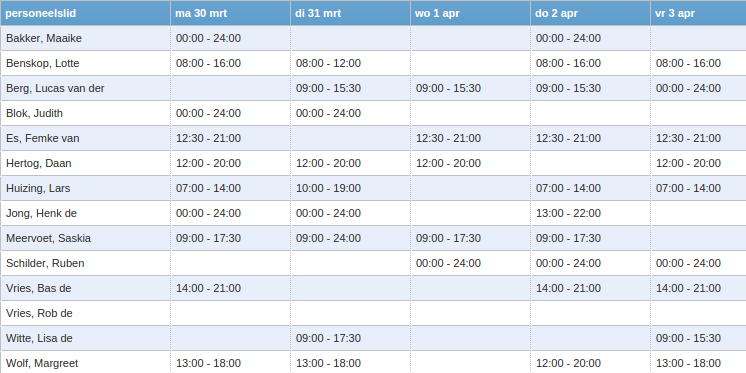Click the do 2 apr column header
The width and height of the screenshot is (746, 373).
(x=590, y=13)
